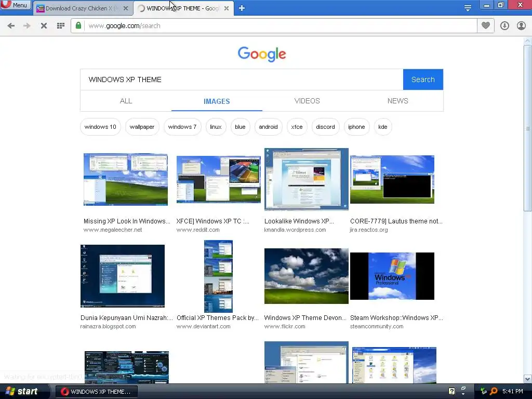532x399 pixels.
Task: Select the WINDOWS XP THEME - Google tab
Action: 183,8
